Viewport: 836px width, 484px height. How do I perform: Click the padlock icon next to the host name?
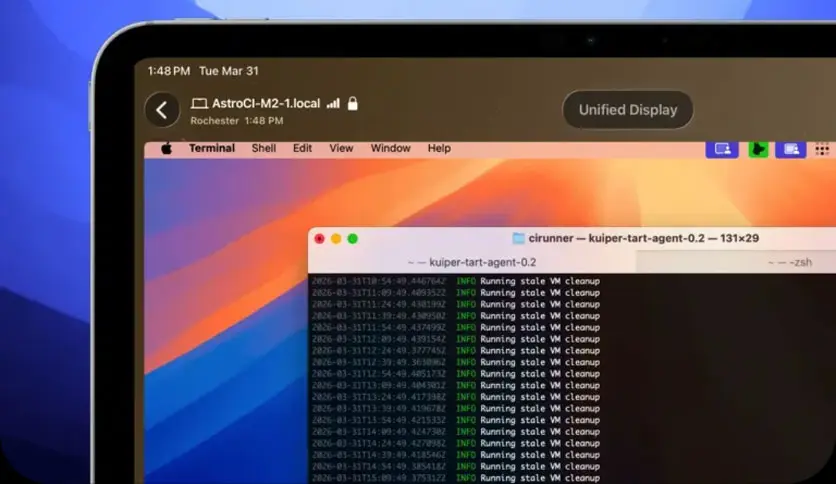coord(352,103)
